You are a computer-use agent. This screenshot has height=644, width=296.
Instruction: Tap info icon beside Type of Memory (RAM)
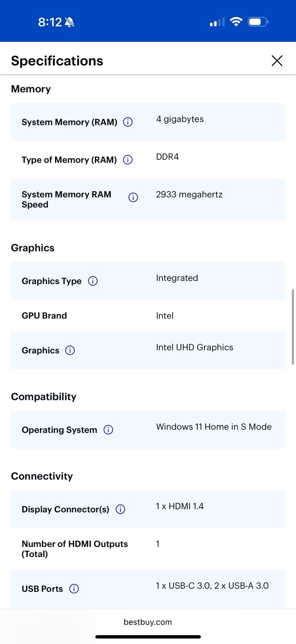[x=128, y=160]
